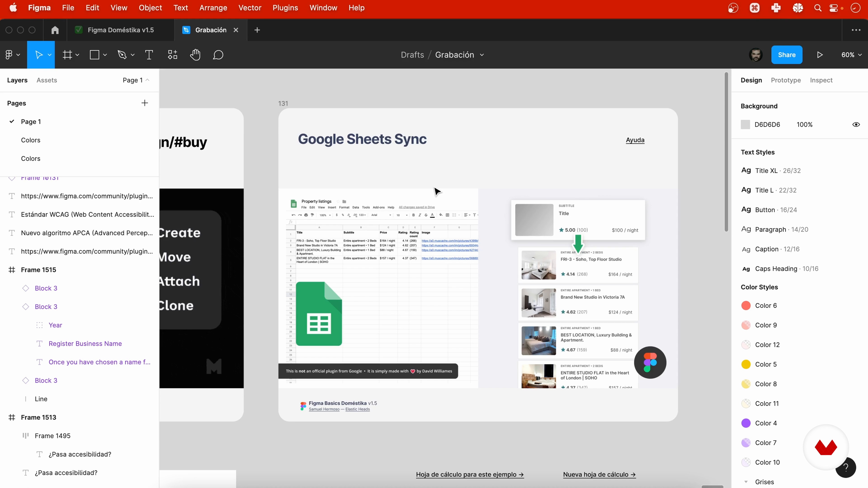Select the Frame tool
The height and width of the screenshot is (488, 868).
pyautogui.click(x=67, y=54)
